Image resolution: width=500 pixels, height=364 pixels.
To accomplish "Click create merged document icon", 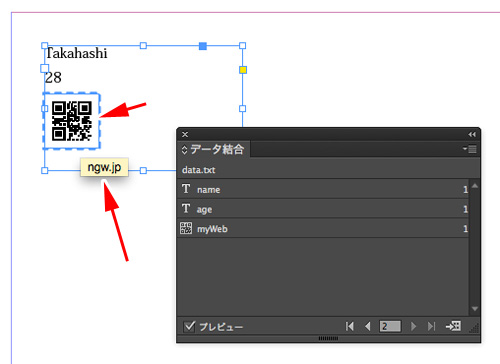I will (453, 326).
